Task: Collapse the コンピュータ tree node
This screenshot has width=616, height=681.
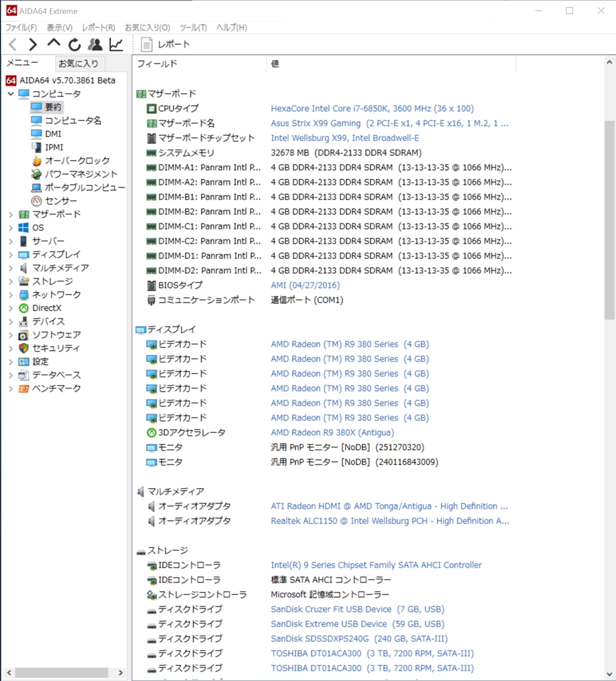Action: click(x=11, y=94)
